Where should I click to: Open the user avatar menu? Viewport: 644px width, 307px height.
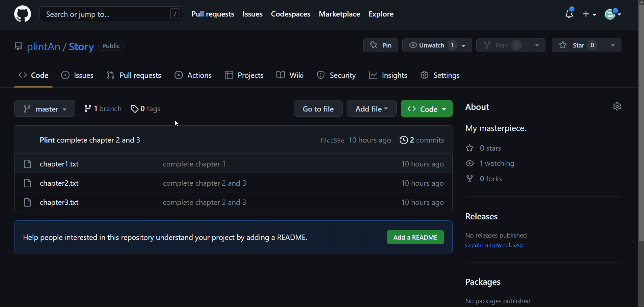[613, 14]
